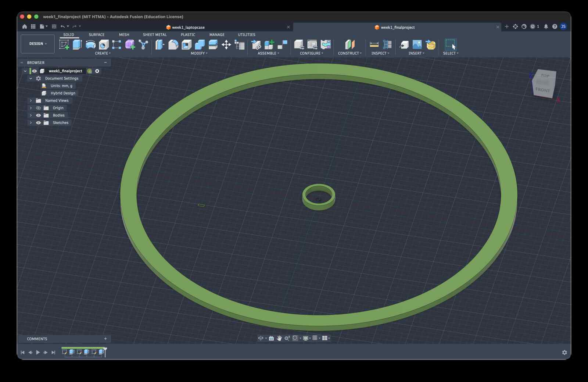Activate the window Select tool
Viewport: 588px width, 382px height.
click(451, 44)
